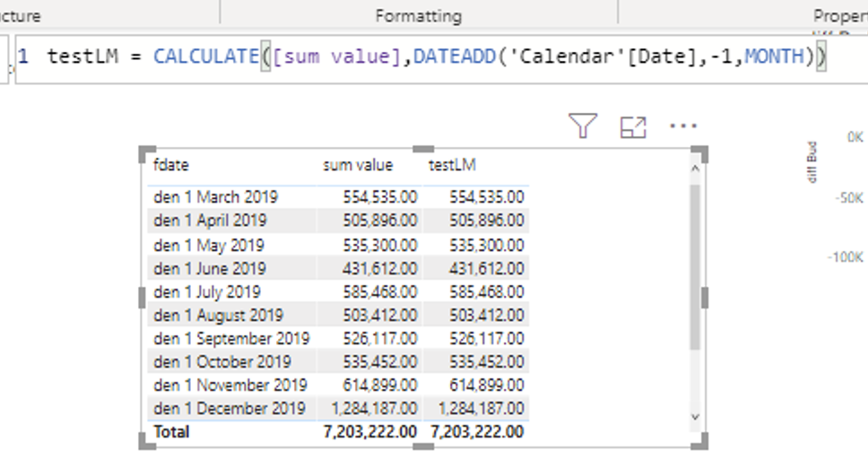Open the More options ellipsis menu

click(683, 126)
